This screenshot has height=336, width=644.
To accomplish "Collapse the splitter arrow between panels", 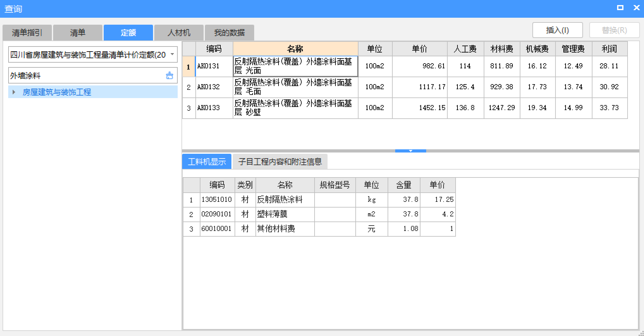I will [410, 151].
